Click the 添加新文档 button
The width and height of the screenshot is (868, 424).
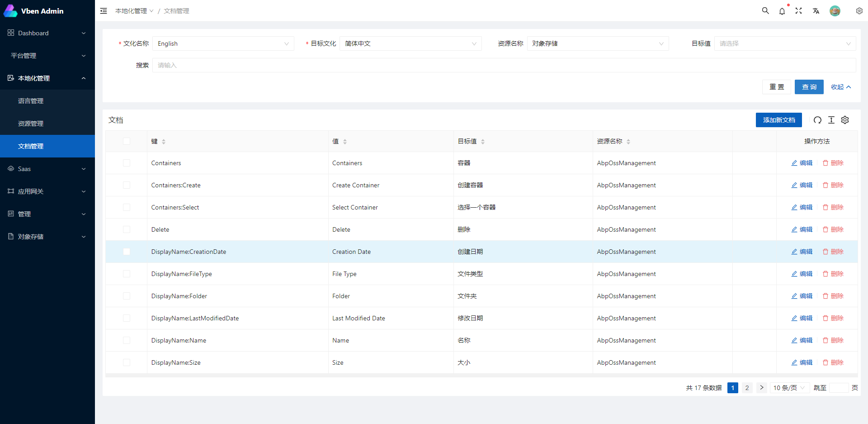[778, 120]
